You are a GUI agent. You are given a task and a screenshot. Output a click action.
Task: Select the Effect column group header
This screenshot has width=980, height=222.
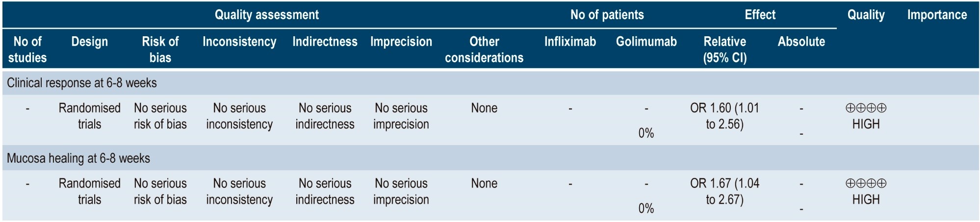[x=760, y=15]
